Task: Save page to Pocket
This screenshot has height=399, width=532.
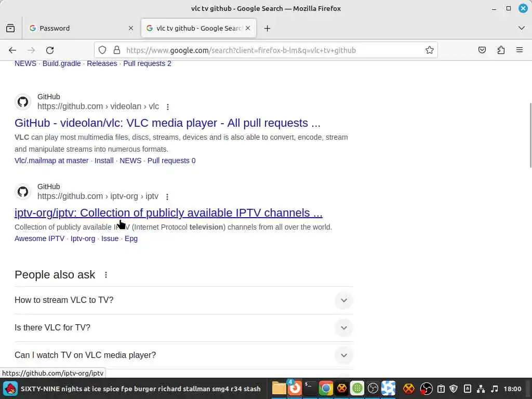Action: point(482,50)
